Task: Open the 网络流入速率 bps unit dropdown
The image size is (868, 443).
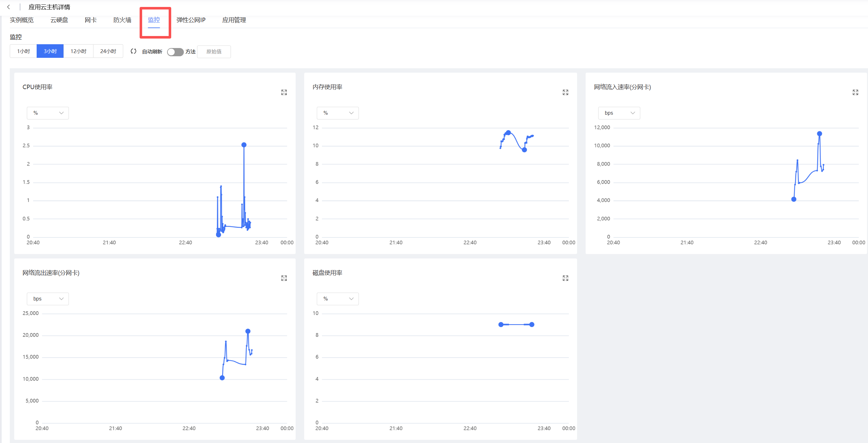Action: [619, 113]
